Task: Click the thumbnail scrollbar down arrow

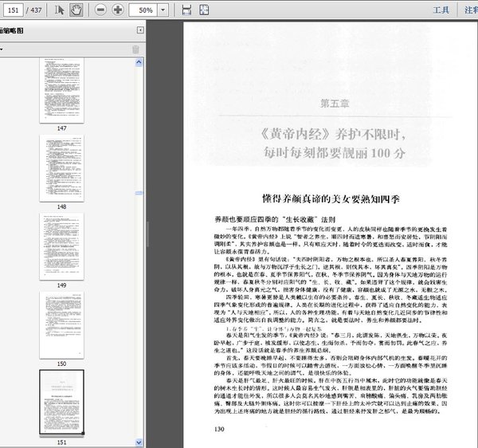Action: click(139, 442)
